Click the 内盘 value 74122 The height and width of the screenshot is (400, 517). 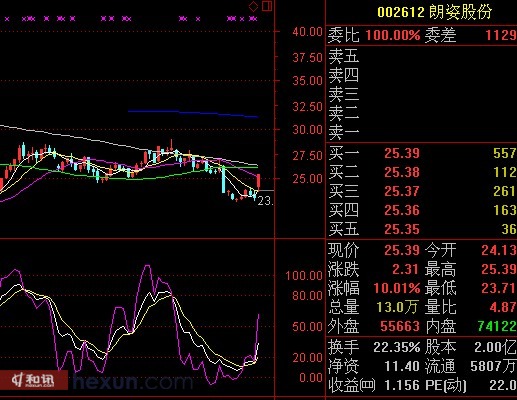497,326
